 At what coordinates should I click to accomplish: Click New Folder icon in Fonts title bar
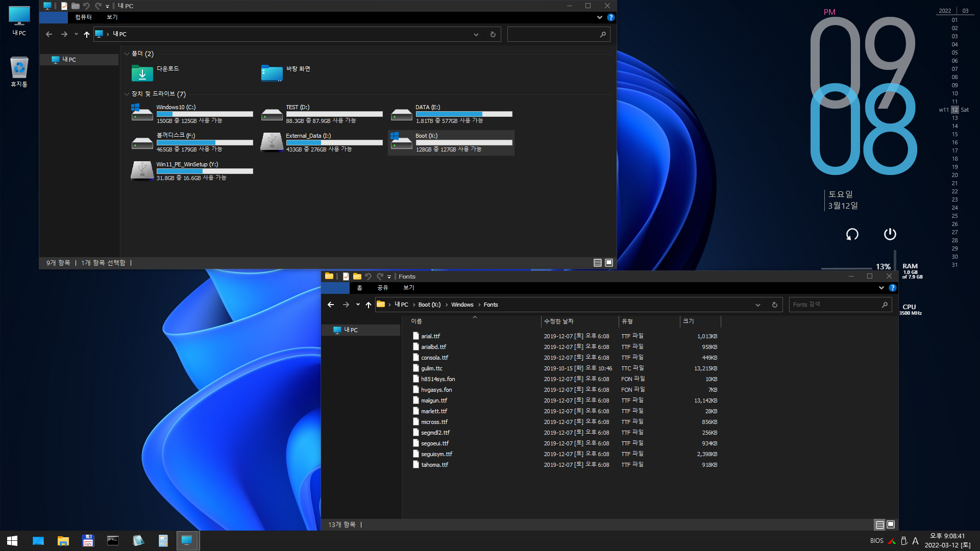[357, 277]
